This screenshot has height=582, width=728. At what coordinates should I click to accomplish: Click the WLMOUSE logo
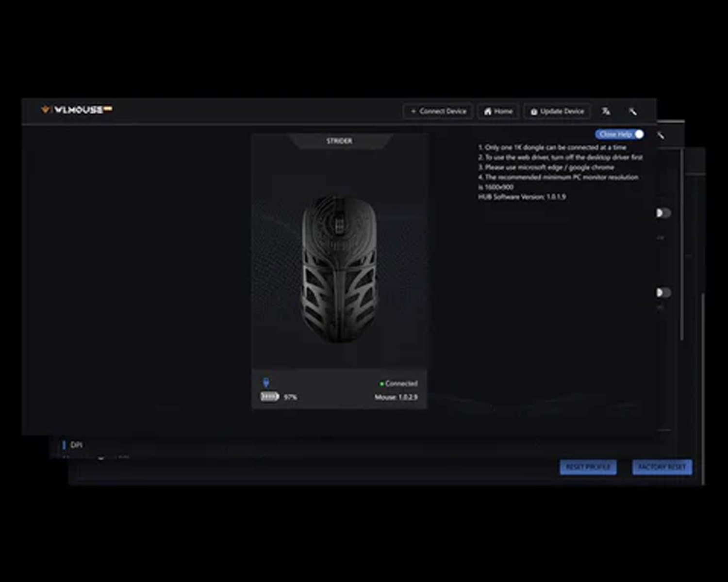[x=77, y=110]
